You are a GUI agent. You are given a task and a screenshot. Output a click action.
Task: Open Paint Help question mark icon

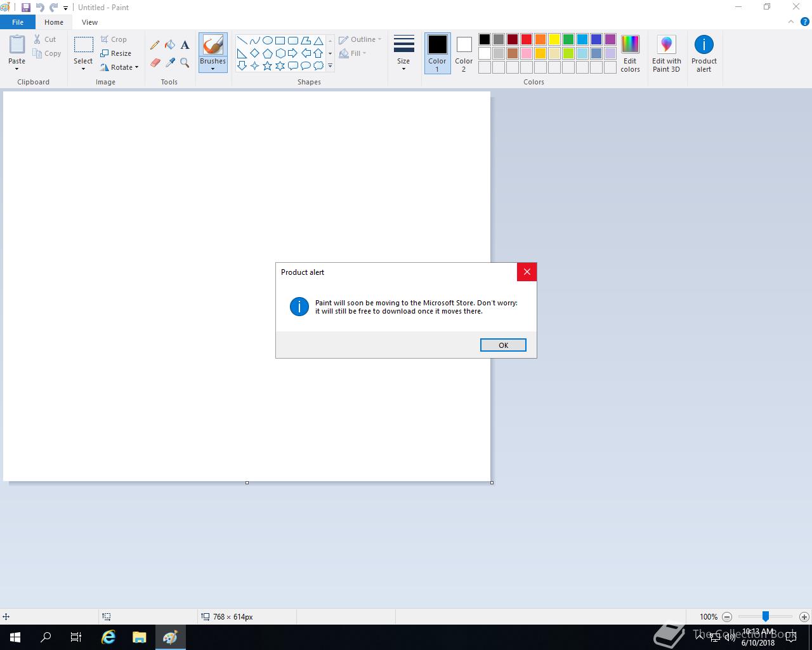[805, 22]
